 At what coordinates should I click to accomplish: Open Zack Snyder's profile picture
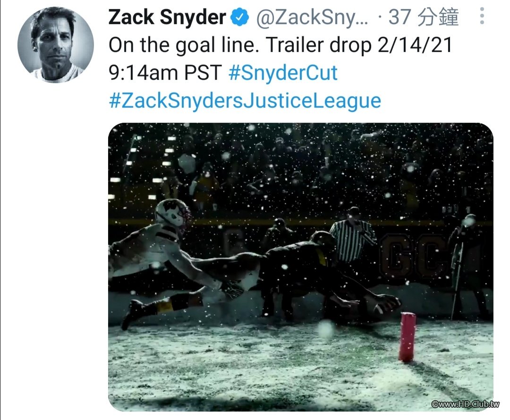coord(56,44)
